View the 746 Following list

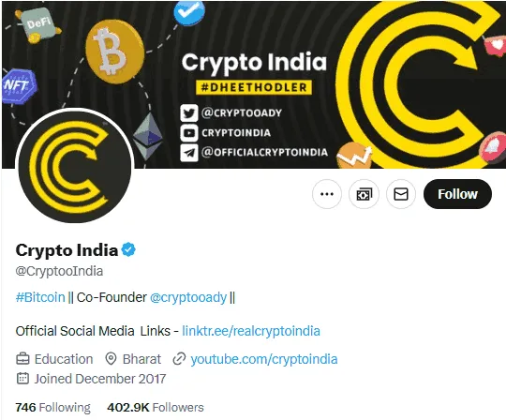[52, 408]
